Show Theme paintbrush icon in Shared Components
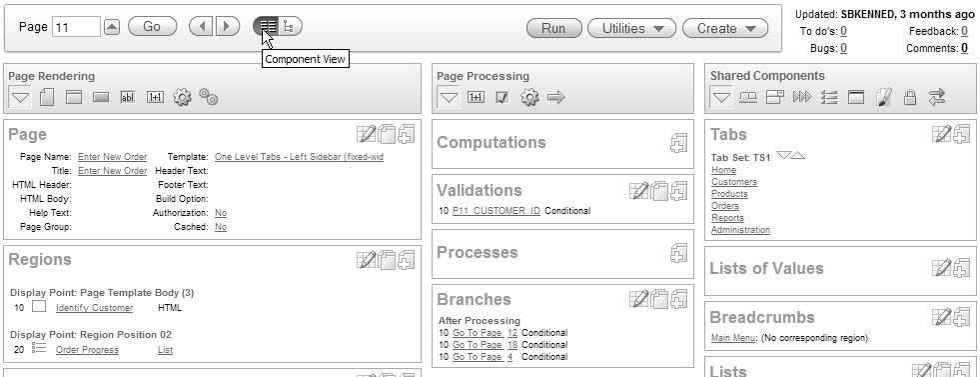The height and width of the screenshot is (377, 980). [883, 98]
